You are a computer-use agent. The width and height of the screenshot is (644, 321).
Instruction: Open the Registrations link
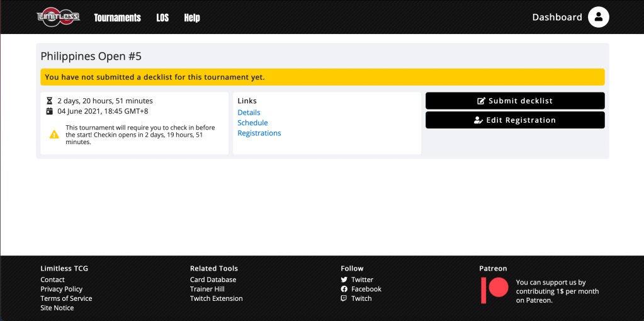tap(259, 133)
